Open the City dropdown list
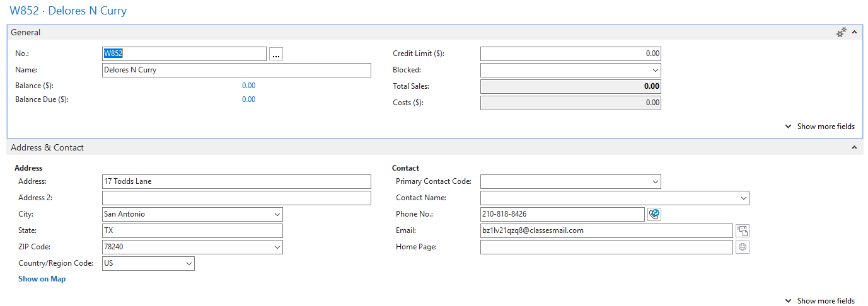The width and height of the screenshot is (868, 306). (x=277, y=215)
